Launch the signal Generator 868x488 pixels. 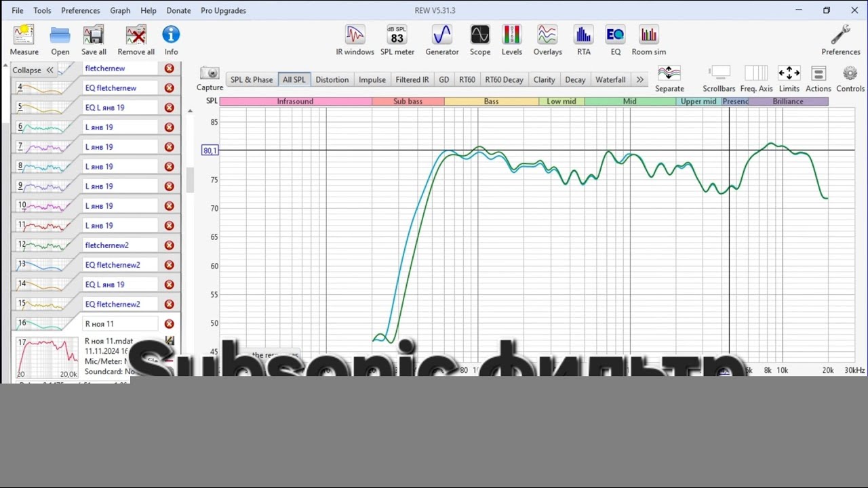(x=442, y=40)
